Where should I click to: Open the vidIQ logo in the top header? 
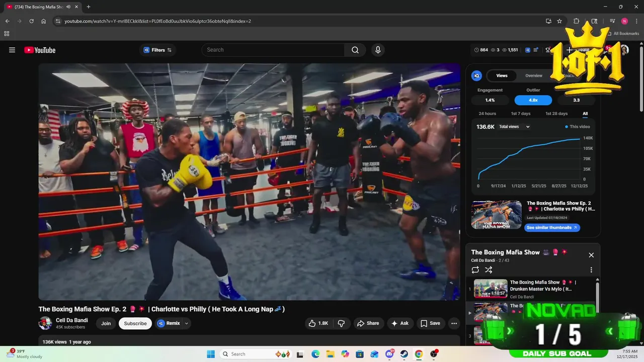point(528,50)
